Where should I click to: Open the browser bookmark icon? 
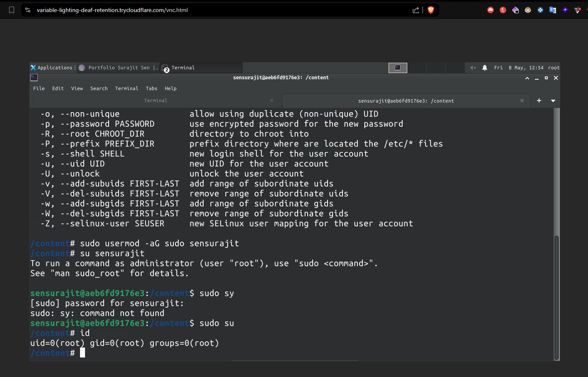[x=12, y=10]
